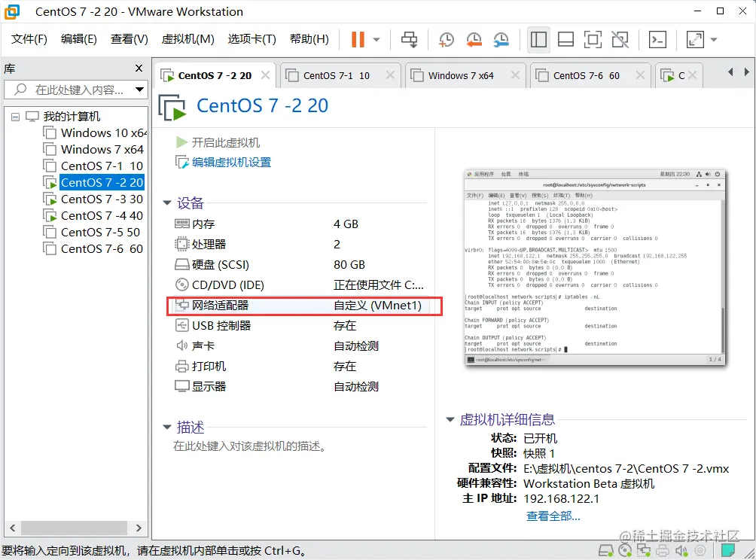Click the sound device status icon

tap(681, 551)
